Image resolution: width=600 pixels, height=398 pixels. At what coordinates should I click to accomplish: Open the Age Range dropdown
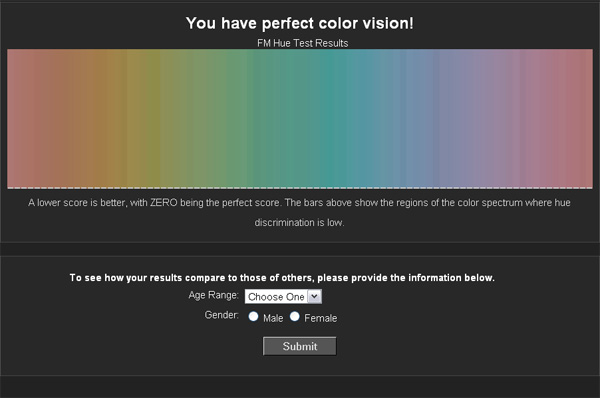tap(283, 297)
